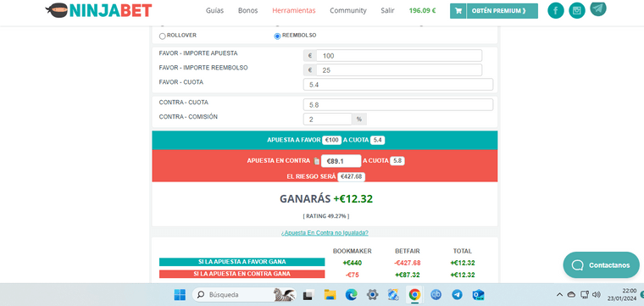Open the Herramientas menu
Viewport: 644px width, 306px height.
[x=294, y=11]
